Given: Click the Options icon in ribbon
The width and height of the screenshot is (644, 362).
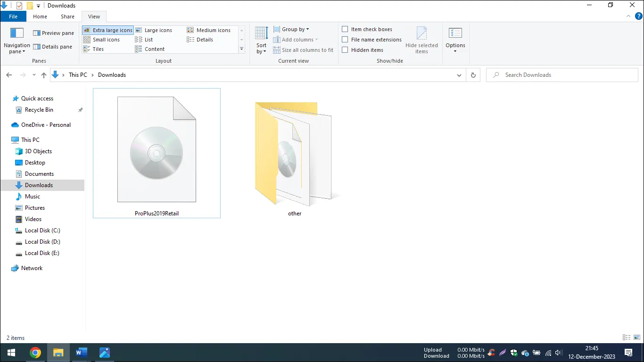Looking at the screenshot, I should pyautogui.click(x=455, y=34).
